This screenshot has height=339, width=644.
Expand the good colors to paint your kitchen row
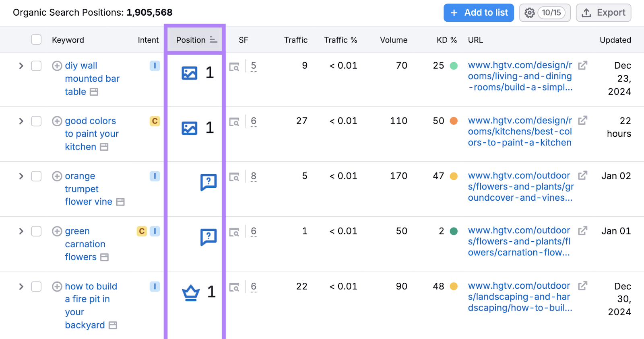(x=21, y=121)
